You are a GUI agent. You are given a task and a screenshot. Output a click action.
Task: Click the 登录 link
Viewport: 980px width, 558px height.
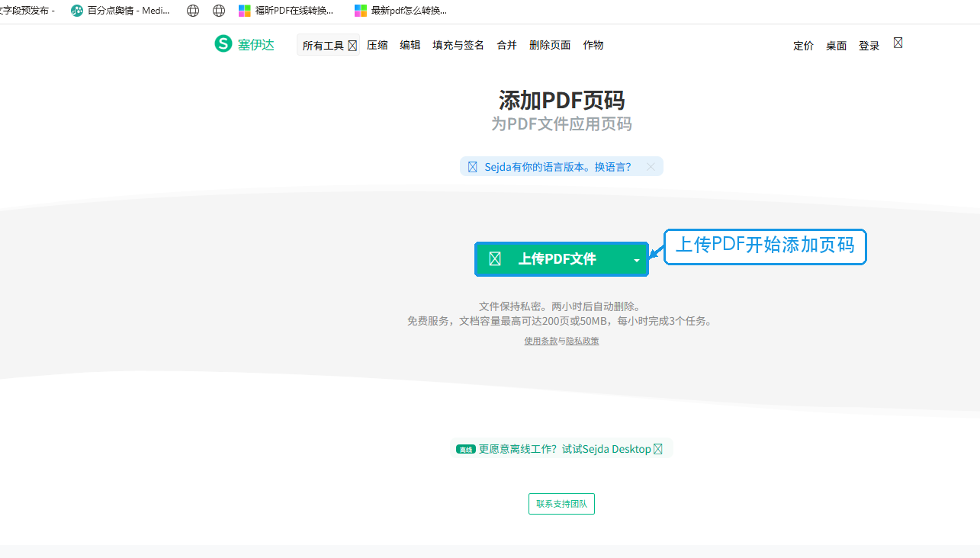point(869,46)
